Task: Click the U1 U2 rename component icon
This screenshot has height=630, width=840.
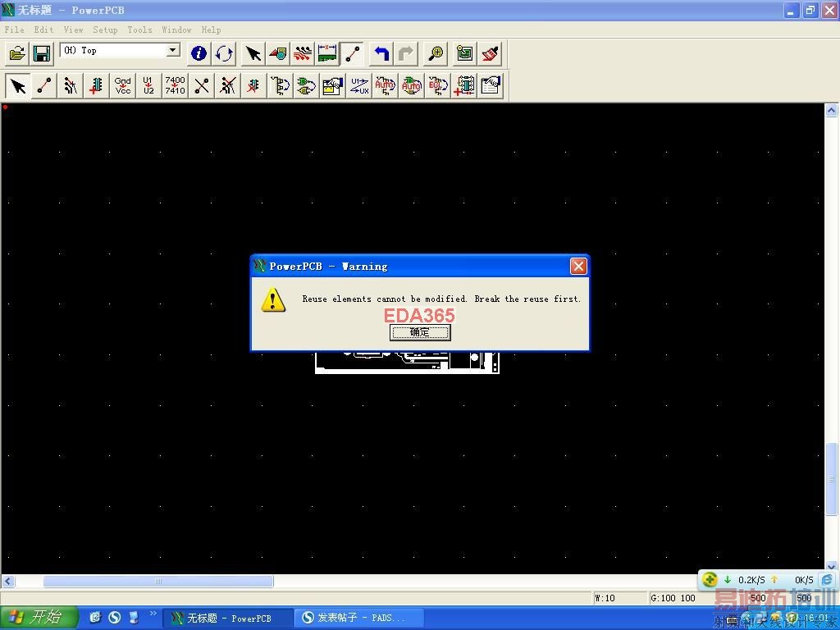Action: pos(148,85)
